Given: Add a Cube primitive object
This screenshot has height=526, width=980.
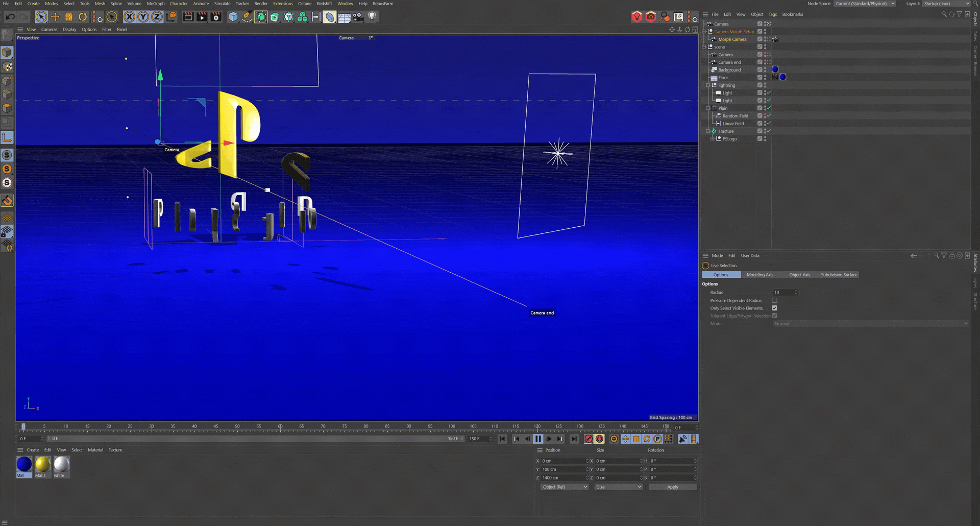Looking at the screenshot, I should pos(233,17).
